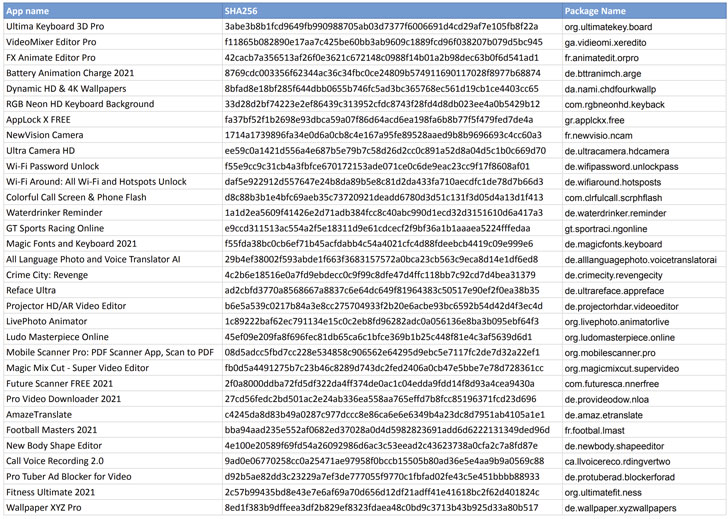
Task: Select the "VideoMixer Editor Pro" app name
Action: [51, 43]
